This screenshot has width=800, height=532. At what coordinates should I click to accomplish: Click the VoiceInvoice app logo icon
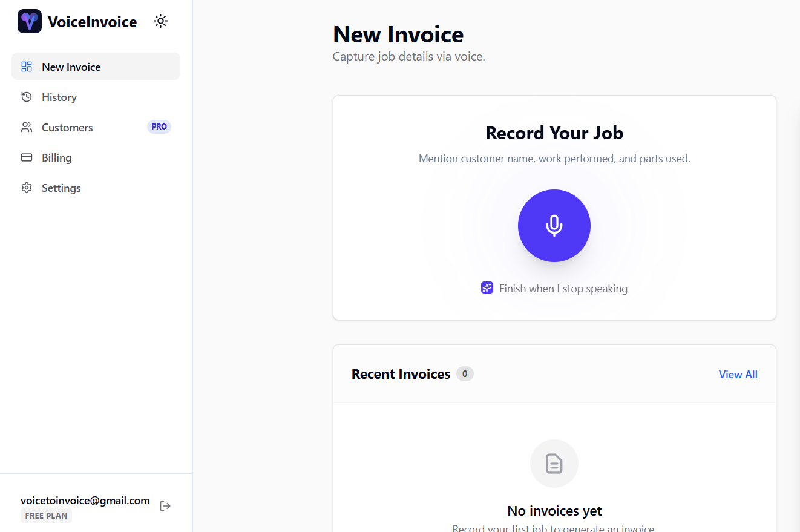pyautogui.click(x=29, y=21)
